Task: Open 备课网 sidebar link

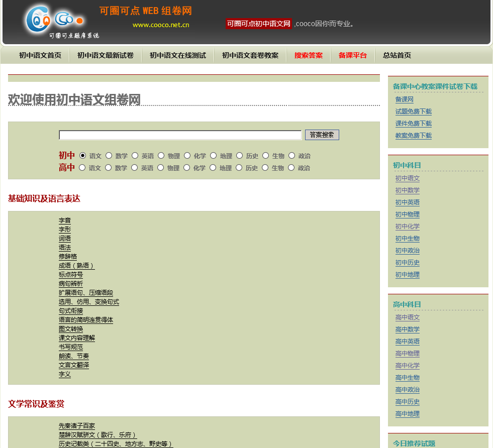Action: tap(405, 99)
